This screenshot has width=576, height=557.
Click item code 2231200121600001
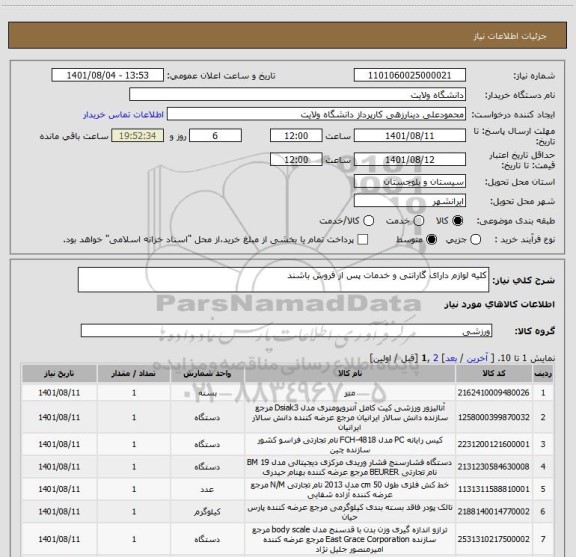point(493,444)
